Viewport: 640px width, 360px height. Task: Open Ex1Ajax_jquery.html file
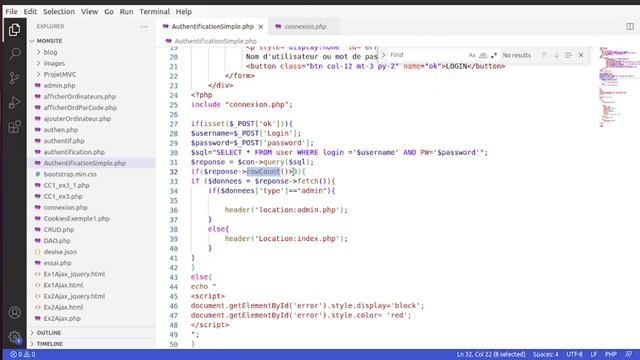coord(74,274)
